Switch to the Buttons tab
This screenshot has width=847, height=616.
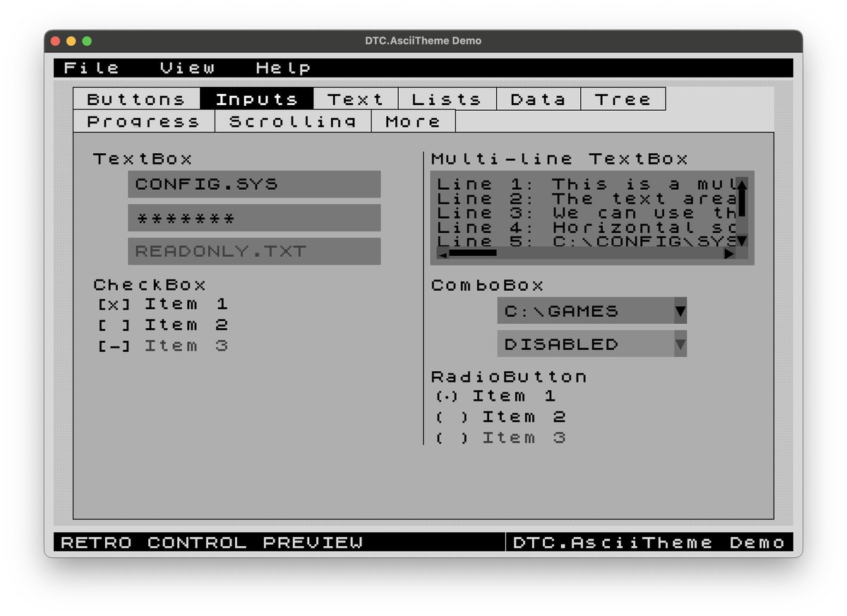click(x=137, y=99)
